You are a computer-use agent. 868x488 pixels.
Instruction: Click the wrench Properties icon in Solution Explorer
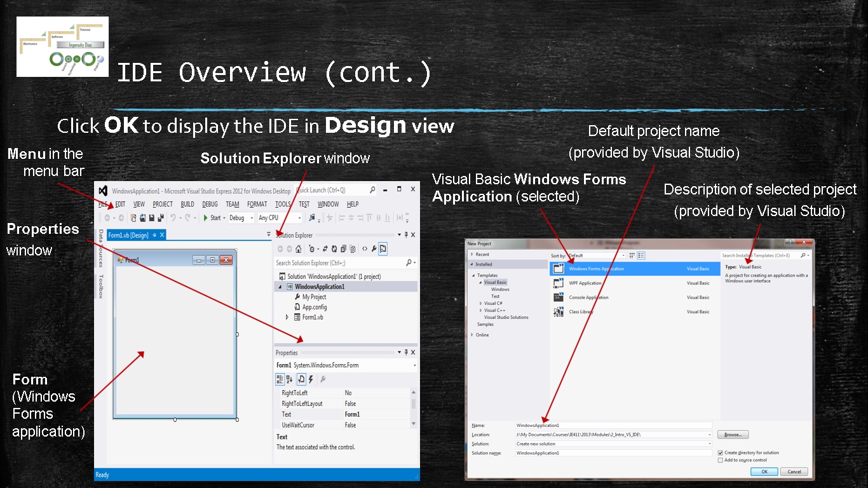(x=374, y=249)
